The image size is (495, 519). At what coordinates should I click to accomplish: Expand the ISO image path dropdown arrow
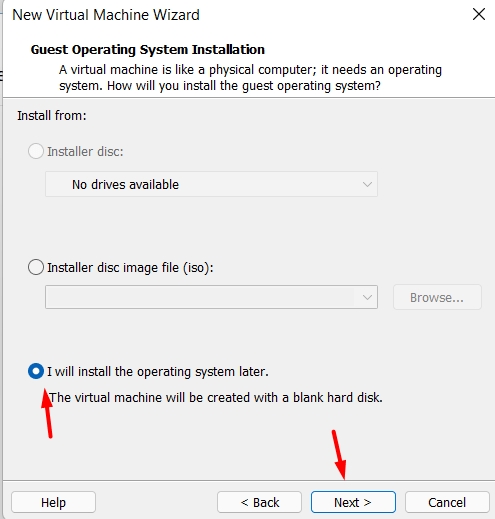click(x=367, y=297)
